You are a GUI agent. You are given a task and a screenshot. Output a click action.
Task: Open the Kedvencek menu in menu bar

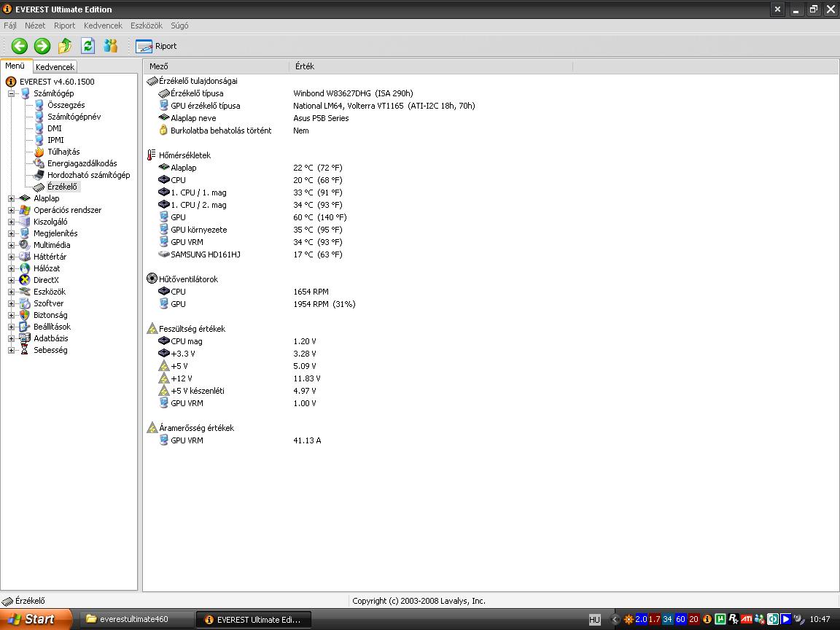[103, 26]
